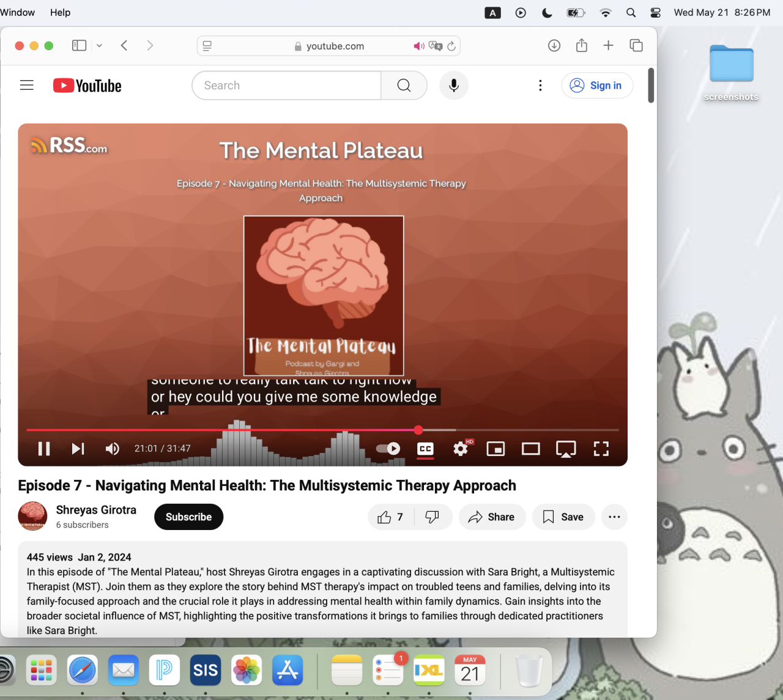Image resolution: width=783 pixels, height=700 pixels.
Task: Go to YouTube home via the logo
Action: [x=87, y=86]
